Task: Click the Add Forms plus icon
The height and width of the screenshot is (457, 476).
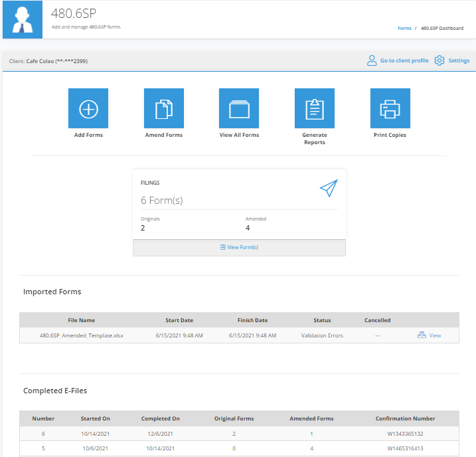Action: 88,108
